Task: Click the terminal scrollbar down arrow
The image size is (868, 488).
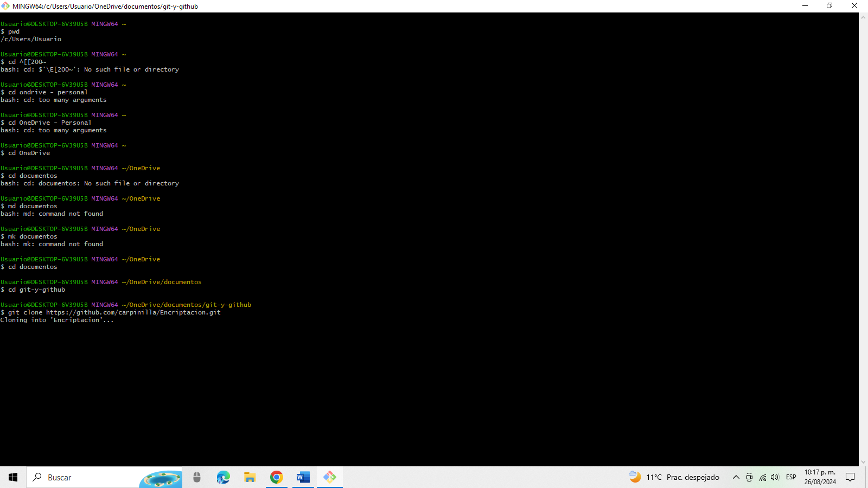Action: pos(863,462)
